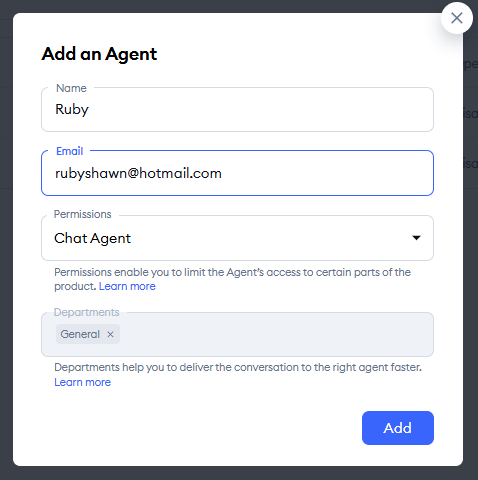Open Learn more link about permissions
Image resolution: width=478 pixels, height=480 pixels.
[127, 286]
